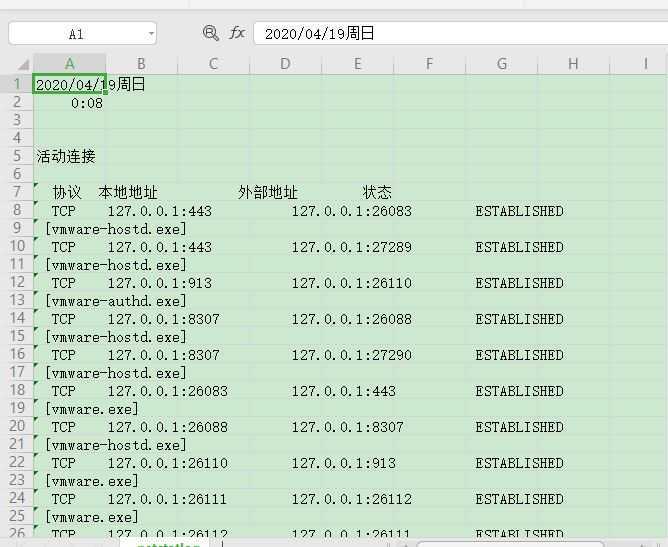Screen dimensions: 668x547
Task: Click ESTABLISHED in row 8
Action: (519, 211)
